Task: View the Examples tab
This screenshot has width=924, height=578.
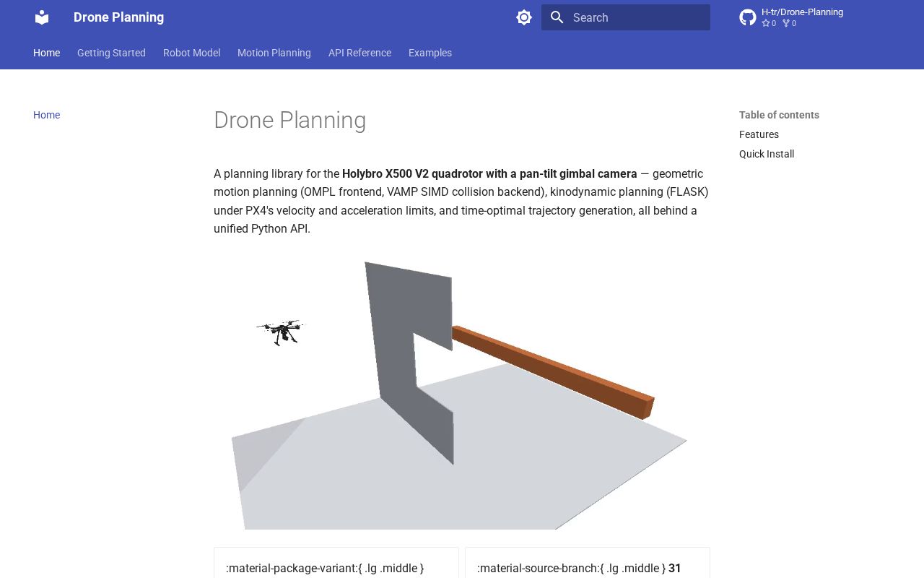Action: [x=430, y=53]
